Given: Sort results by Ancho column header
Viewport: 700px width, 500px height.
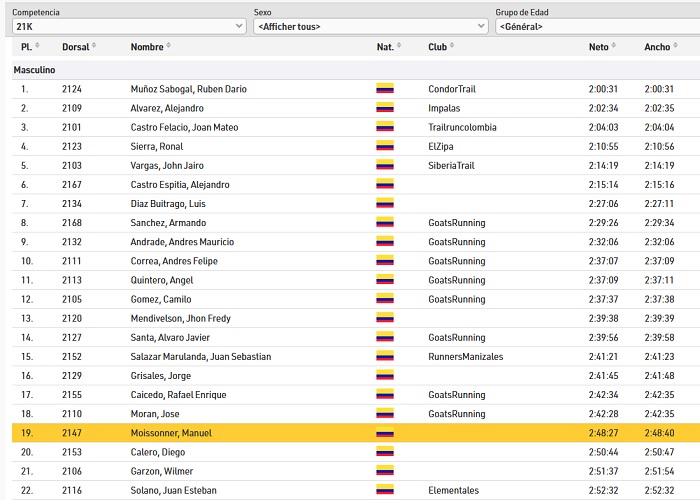Looking at the screenshot, I should point(657,47).
